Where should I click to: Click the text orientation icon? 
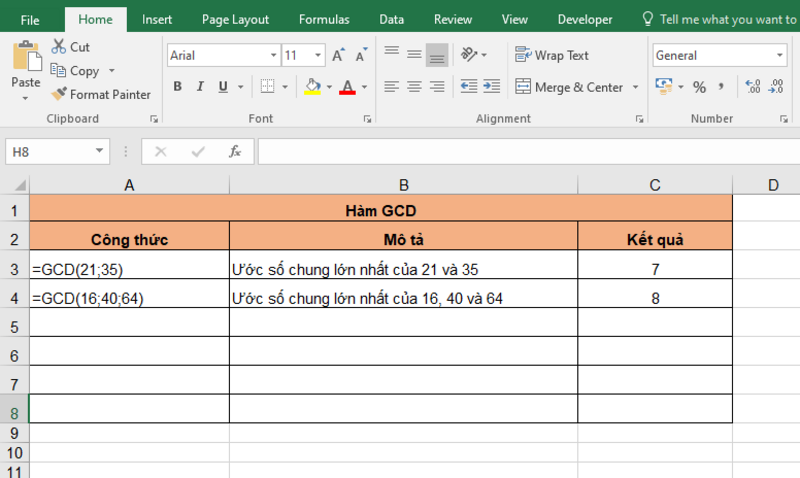coord(469,54)
